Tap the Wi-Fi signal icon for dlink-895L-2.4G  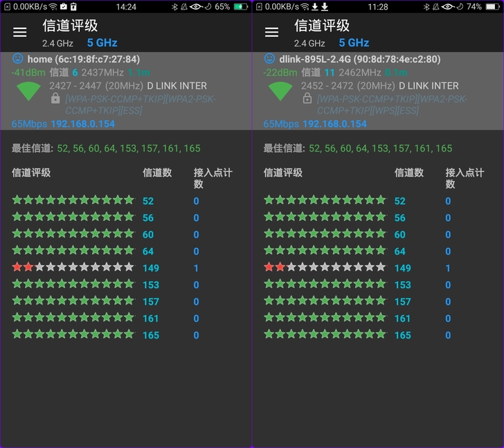(280, 91)
